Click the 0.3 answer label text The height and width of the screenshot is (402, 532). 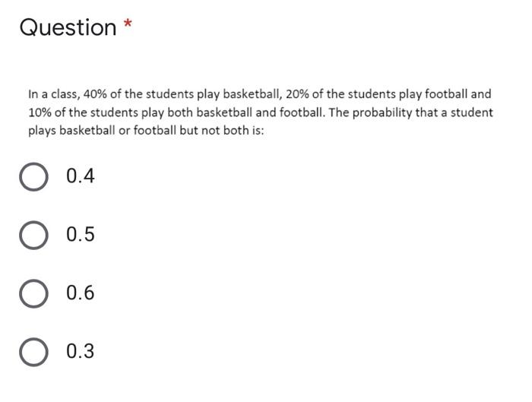click(81, 351)
